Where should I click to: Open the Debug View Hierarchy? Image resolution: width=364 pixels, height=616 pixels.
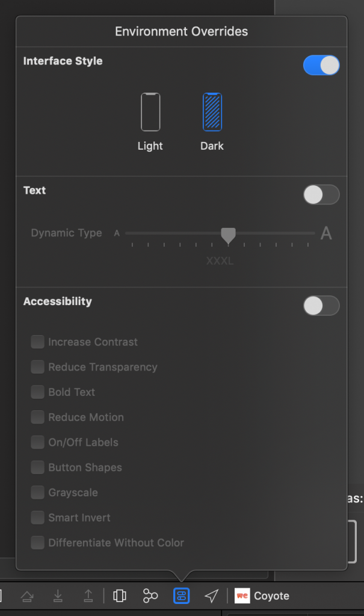(120, 596)
